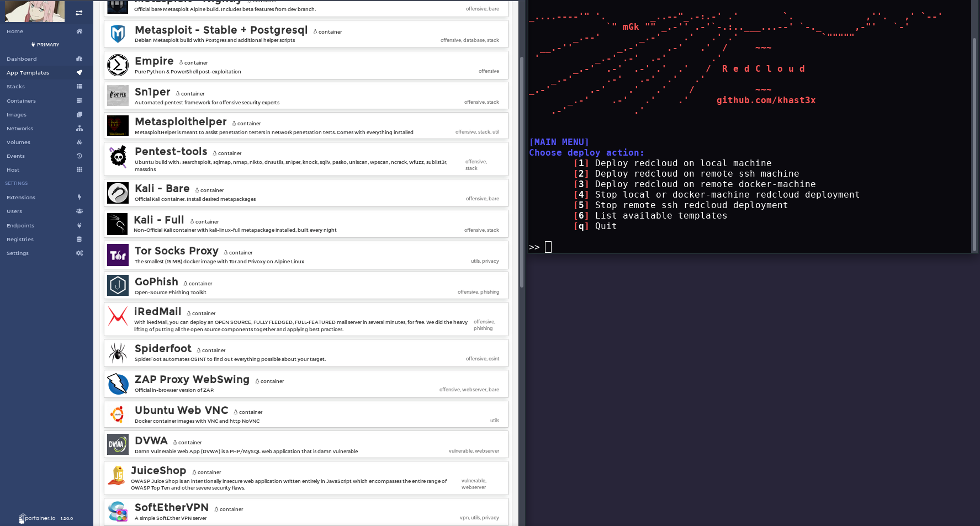Open Host in sidebar
This screenshot has height=526, width=980.
[13, 170]
